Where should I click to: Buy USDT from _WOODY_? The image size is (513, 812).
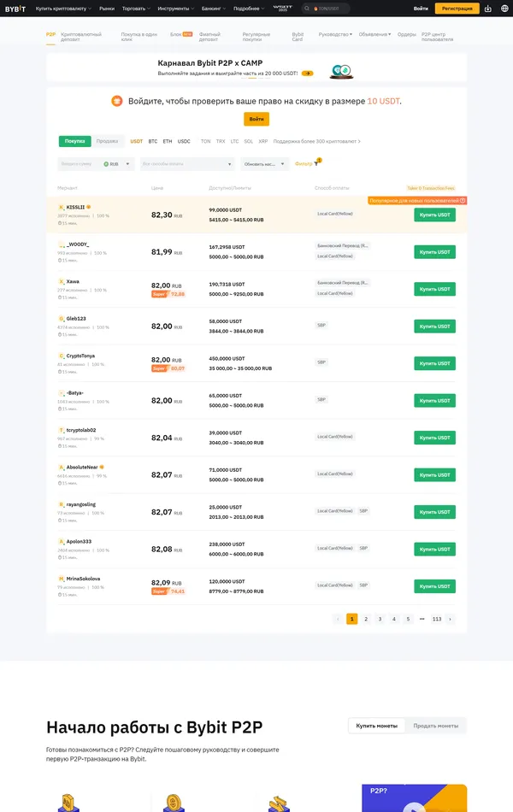pos(434,252)
